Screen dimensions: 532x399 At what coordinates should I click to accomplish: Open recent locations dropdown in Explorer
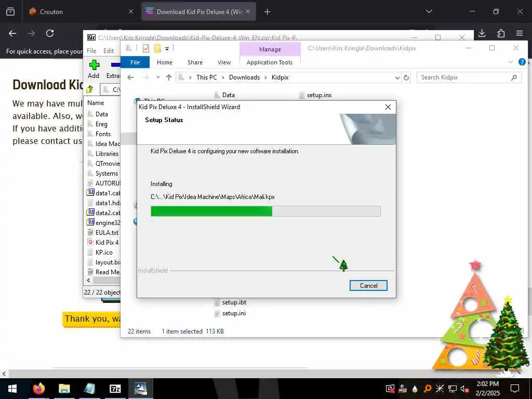tap(158, 77)
